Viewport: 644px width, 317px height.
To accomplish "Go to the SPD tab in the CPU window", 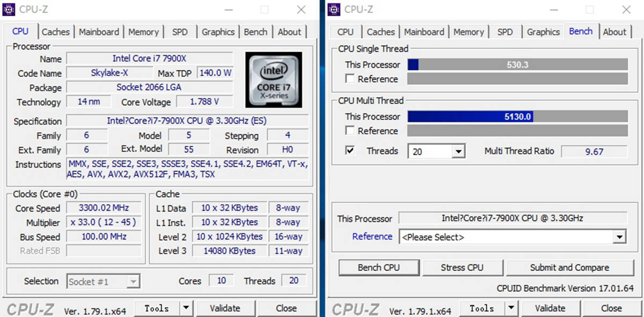I will click(180, 32).
